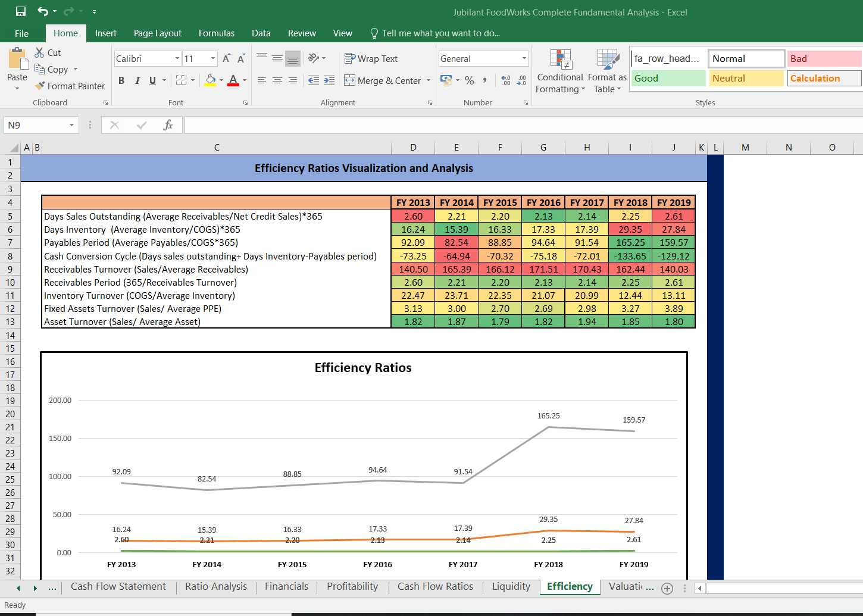Apply the Calculation cell style
The image size is (863, 616).
(824, 78)
